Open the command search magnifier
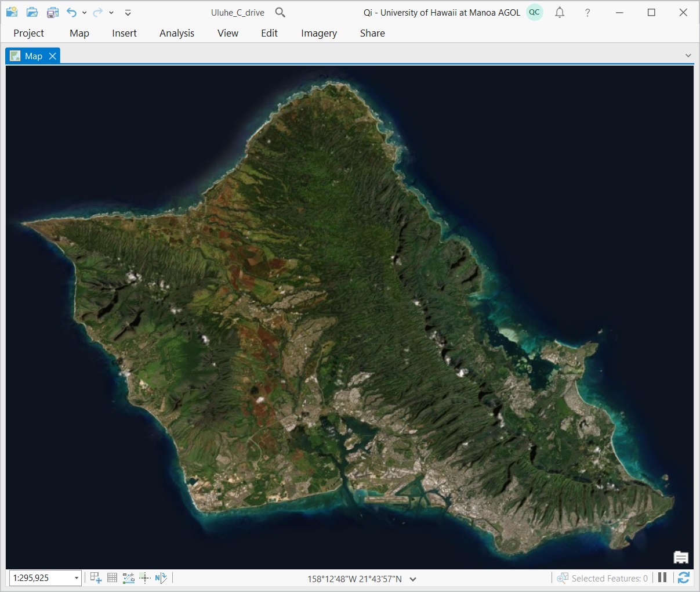 (280, 12)
